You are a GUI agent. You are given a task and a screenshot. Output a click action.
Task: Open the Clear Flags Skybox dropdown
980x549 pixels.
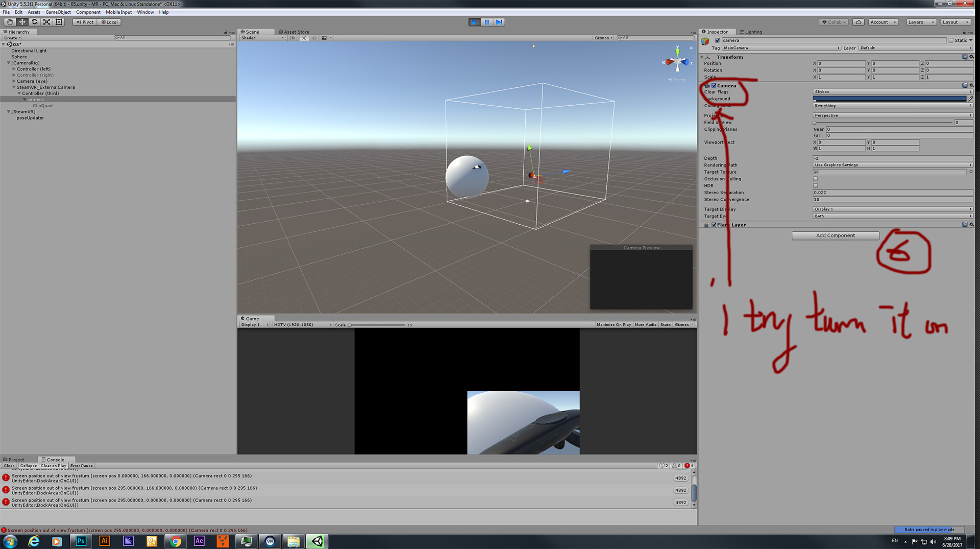pyautogui.click(x=892, y=91)
